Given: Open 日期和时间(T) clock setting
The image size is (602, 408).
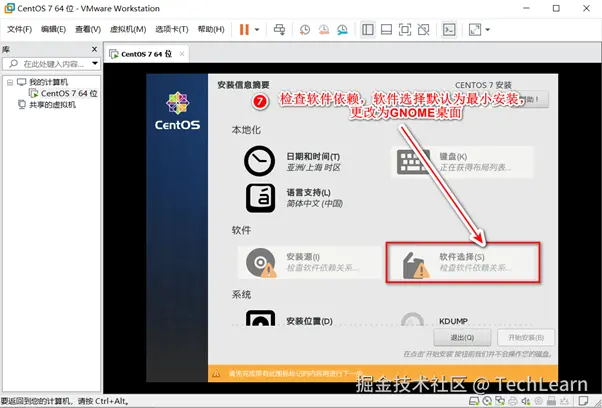Looking at the screenshot, I should [293, 161].
